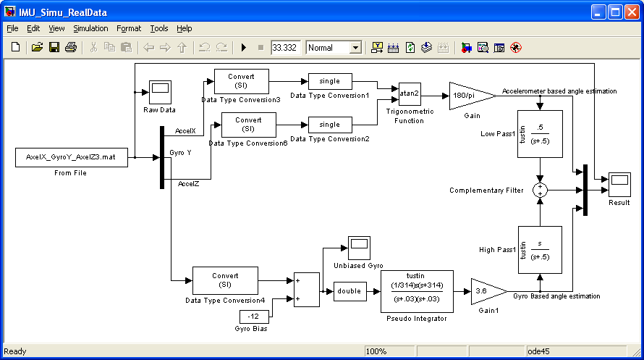
Task: Open the Tools menu
Action: pyautogui.click(x=159, y=28)
